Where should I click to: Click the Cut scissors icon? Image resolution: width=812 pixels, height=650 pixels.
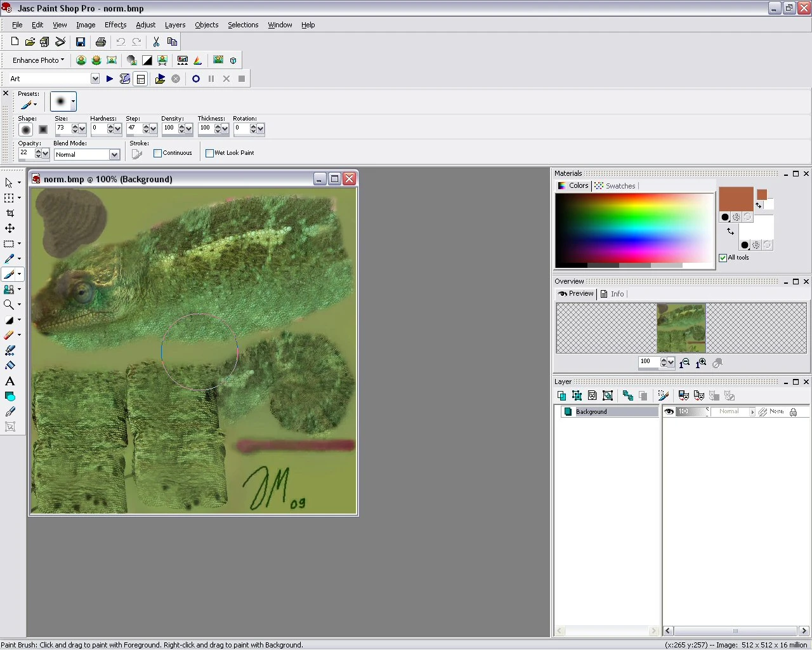tap(156, 42)
